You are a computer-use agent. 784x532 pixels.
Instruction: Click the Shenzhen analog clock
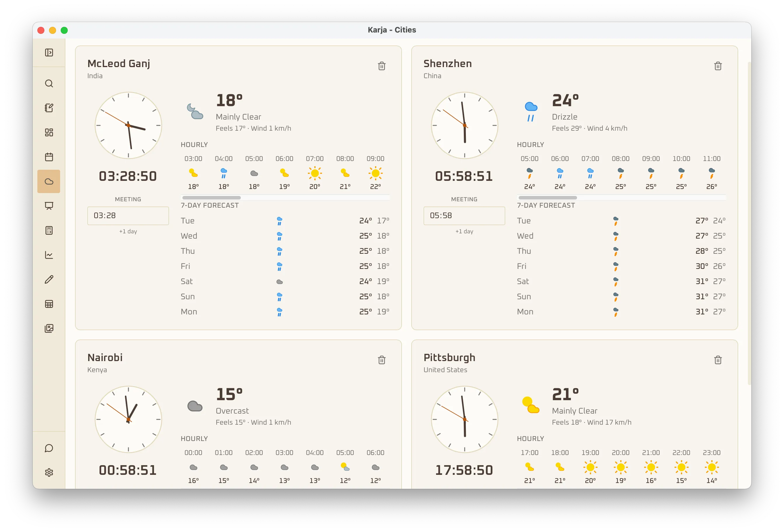click(464, 125)
